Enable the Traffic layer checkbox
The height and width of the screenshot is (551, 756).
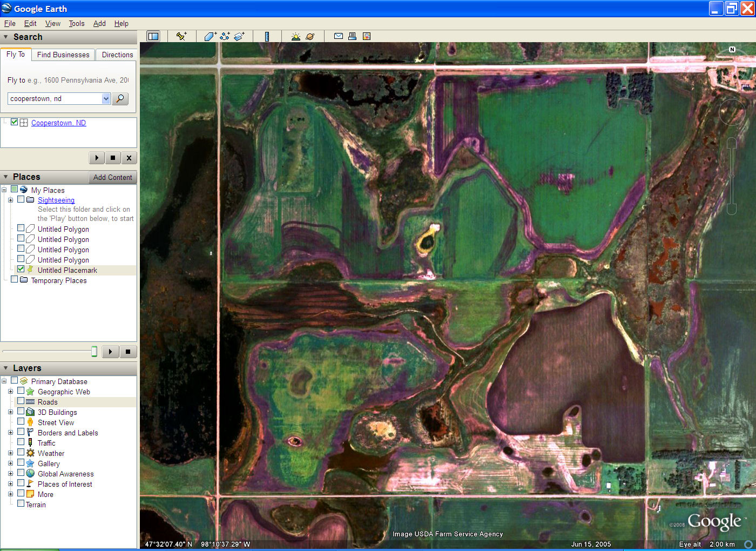(21, 442)
